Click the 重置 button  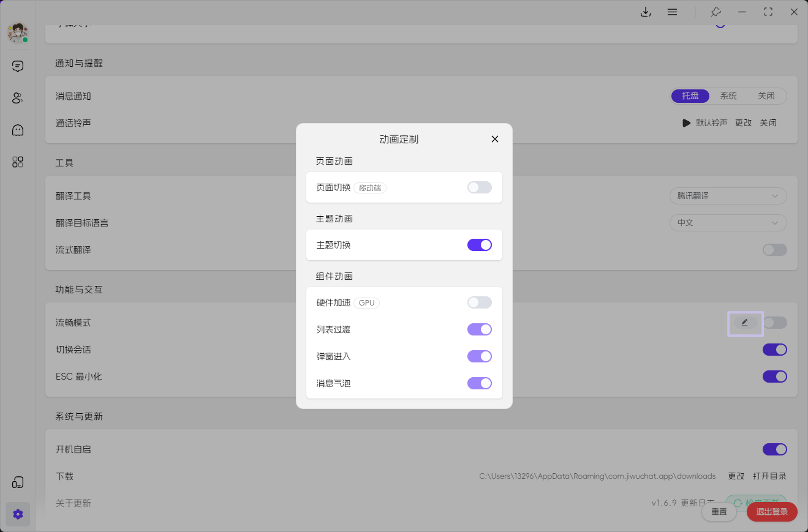(719, 512)
